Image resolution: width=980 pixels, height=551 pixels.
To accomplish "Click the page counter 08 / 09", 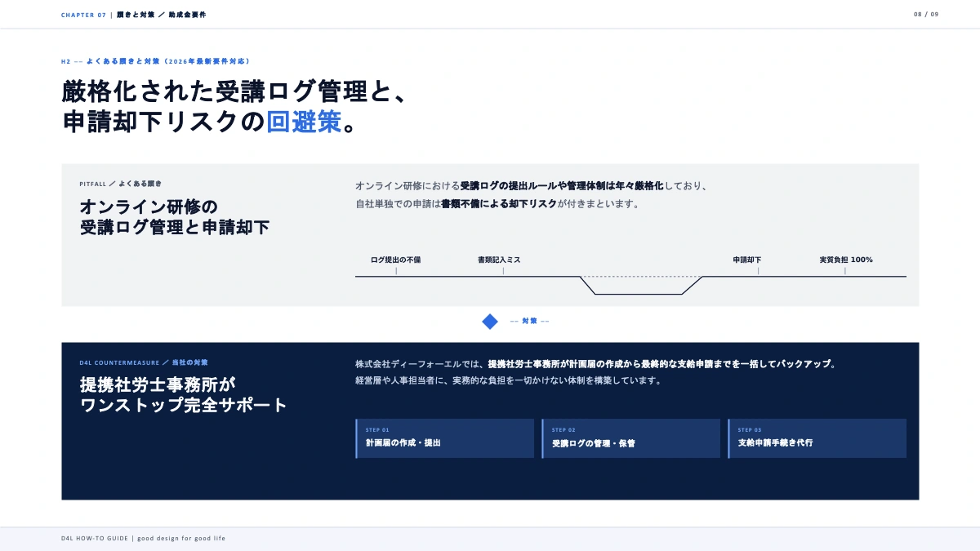I will (x=926, y=15).
